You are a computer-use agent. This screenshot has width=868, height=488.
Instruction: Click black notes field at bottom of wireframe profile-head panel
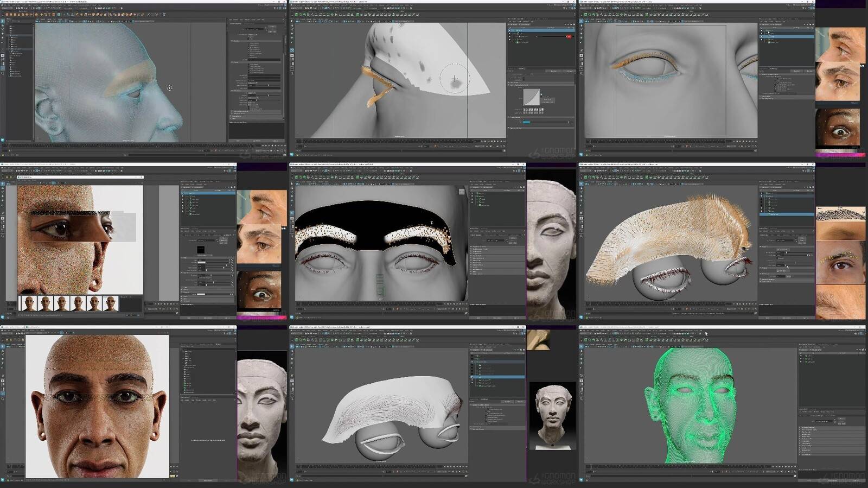256,131
